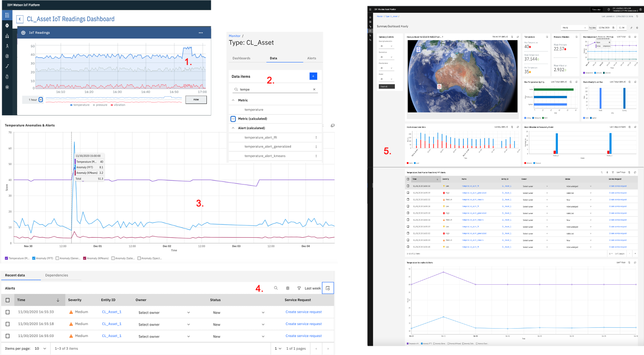The image size is (644, 355).
Task: Switch to Dashboards tab
Action: point(241,58)
